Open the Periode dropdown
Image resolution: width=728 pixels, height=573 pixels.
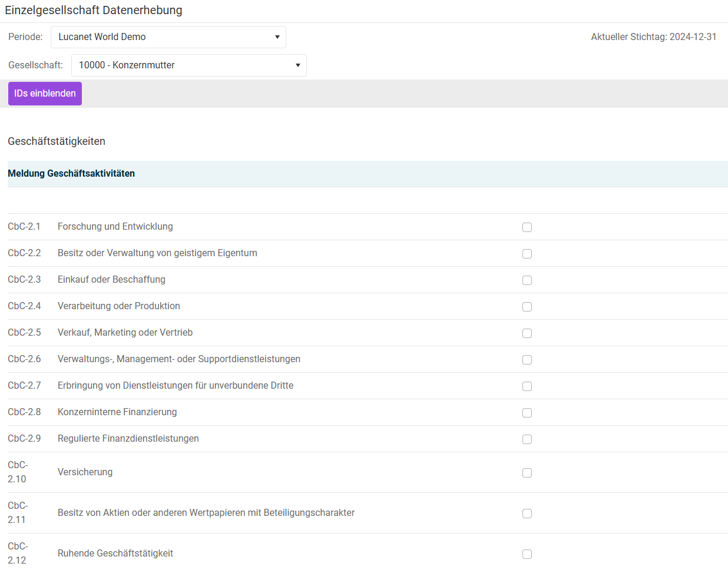168,37
